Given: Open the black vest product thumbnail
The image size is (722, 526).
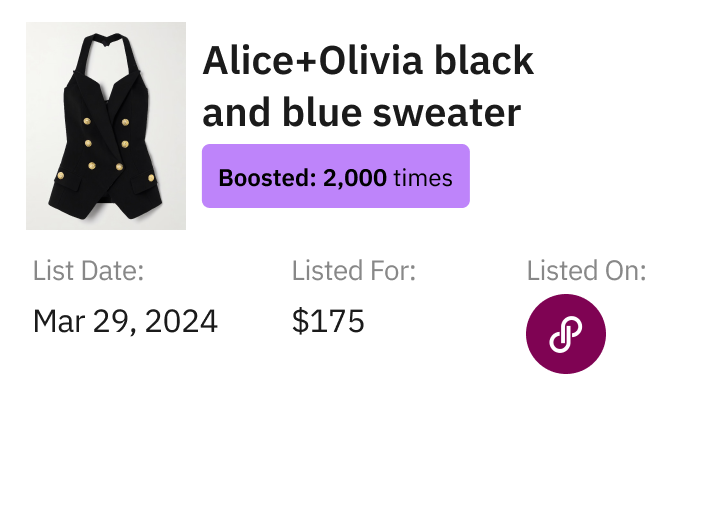Looking at the screenshot, I should (x=106, y=126).
